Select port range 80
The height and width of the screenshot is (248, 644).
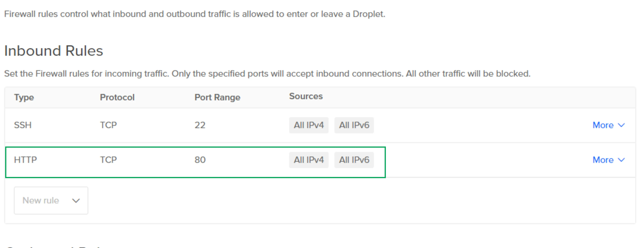pyautogui.click(x=200, y=160)
